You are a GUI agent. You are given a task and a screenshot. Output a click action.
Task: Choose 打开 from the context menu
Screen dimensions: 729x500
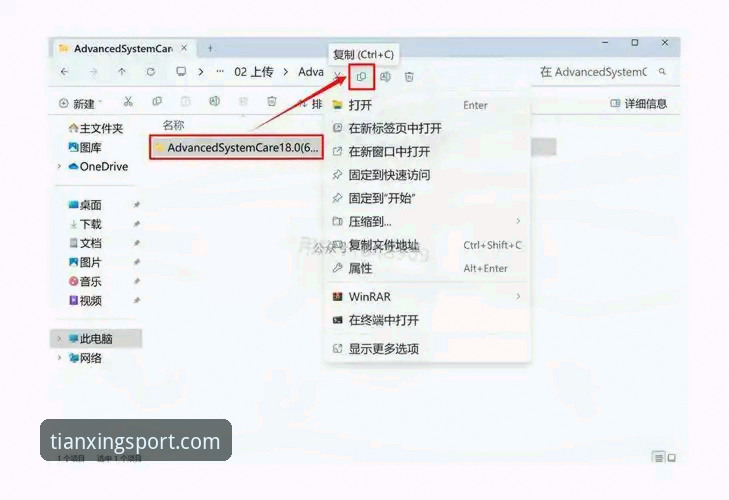click(427, 105)
